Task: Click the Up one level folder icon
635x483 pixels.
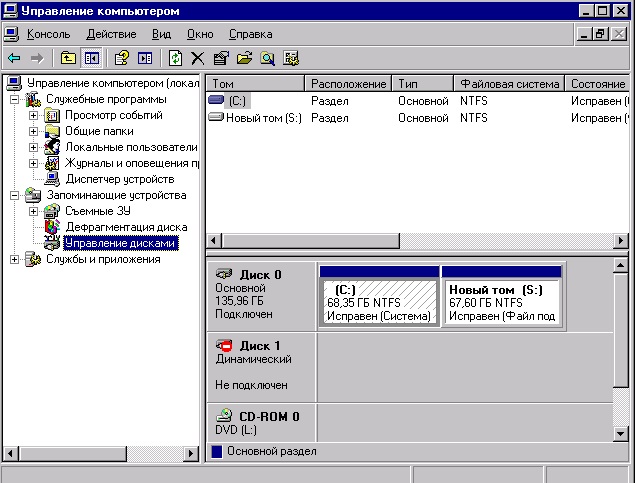Action: (x=68, y=58)
